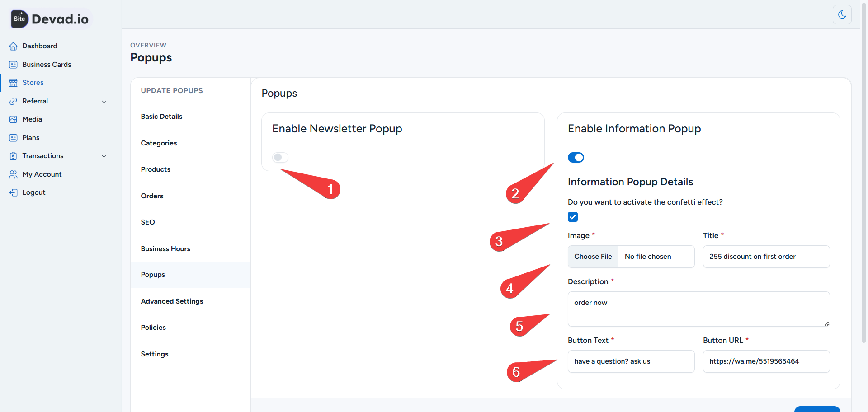Open the Advanced Settings section

coord(172,301)
